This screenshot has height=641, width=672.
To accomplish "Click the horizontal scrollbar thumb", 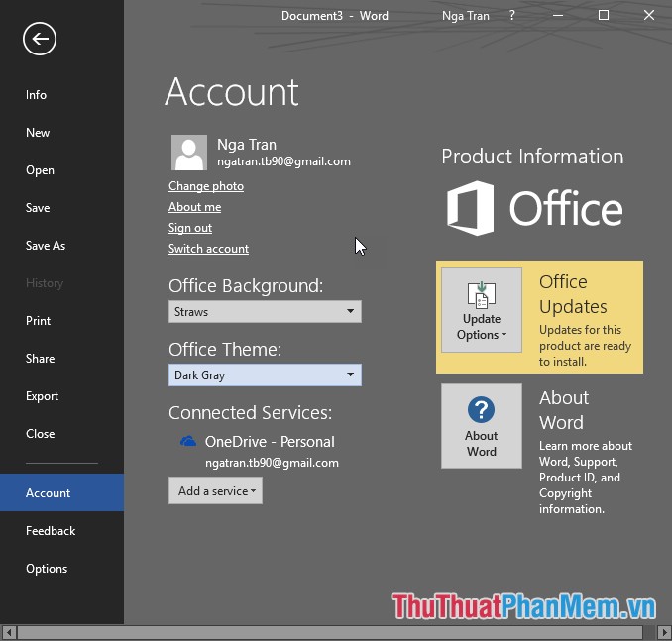I will pyautogui.click(x=330, y=632).
